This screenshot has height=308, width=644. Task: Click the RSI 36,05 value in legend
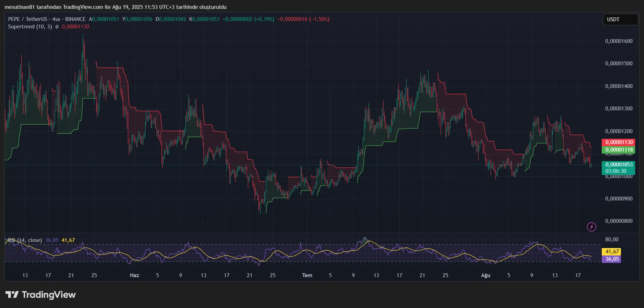[52, 240]
